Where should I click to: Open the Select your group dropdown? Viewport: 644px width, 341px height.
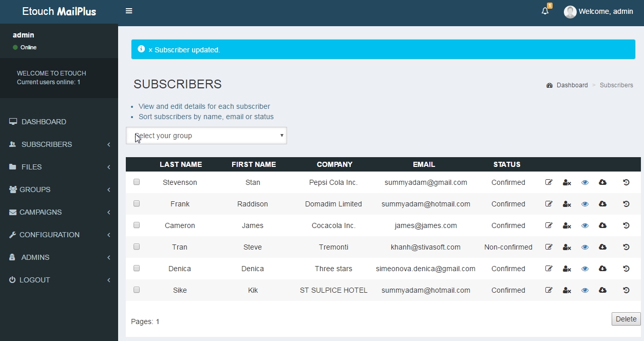pyautogui.click(x=206, y=136)
